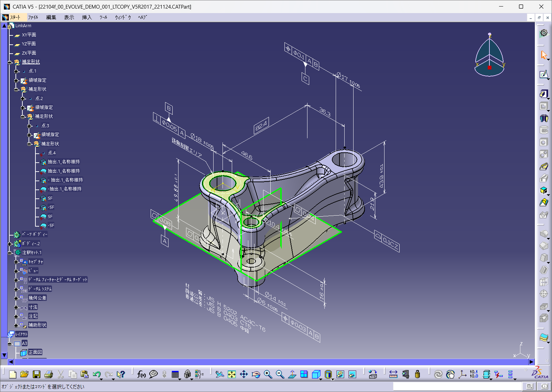This screenshot has height=392, width=552.
Task: Choose shading render style cylinder icon
Action: point(328,374)
